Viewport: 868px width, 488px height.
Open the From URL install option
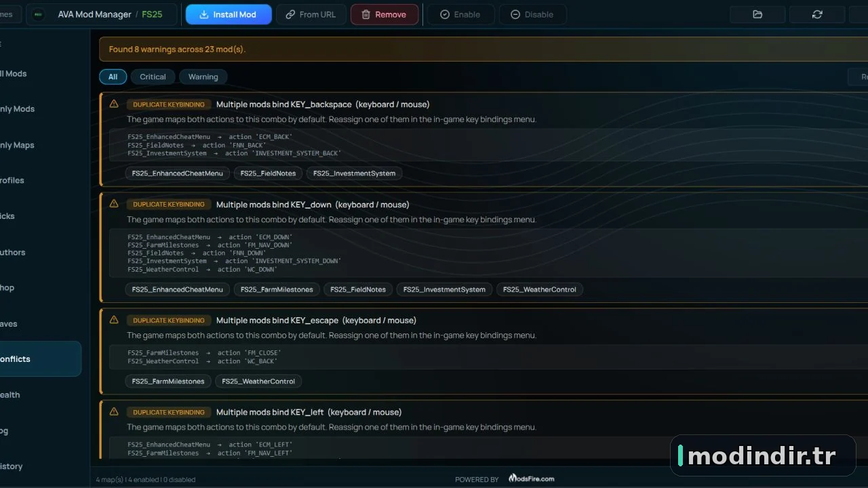click(x=311, y=14)
